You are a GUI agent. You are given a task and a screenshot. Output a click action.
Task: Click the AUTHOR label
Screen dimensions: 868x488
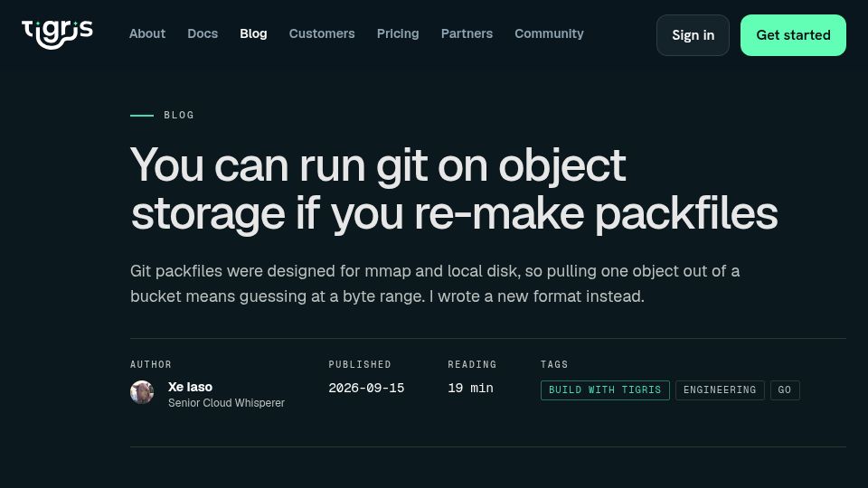pyautogui.click(x=151, y=364)
